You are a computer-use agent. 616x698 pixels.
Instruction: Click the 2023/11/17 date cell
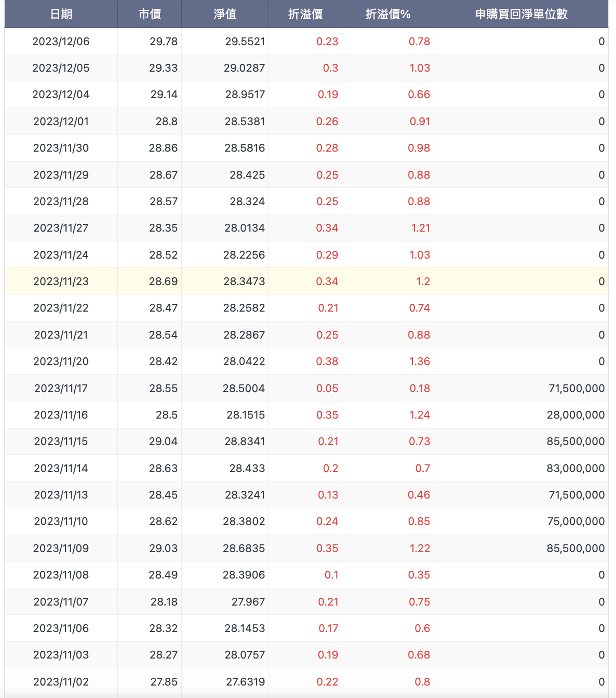tap(61, 388)
